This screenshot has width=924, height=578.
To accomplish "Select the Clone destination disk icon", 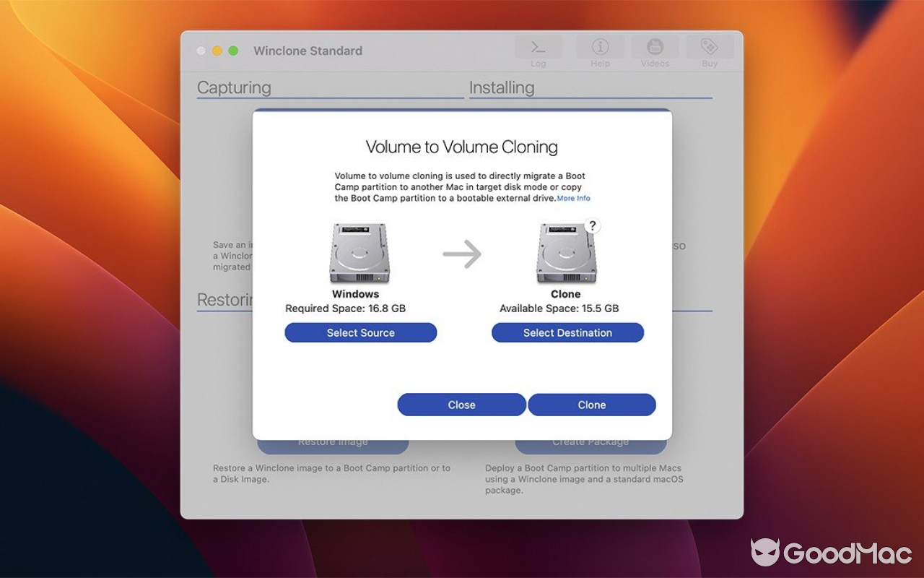I will point(566,253).
